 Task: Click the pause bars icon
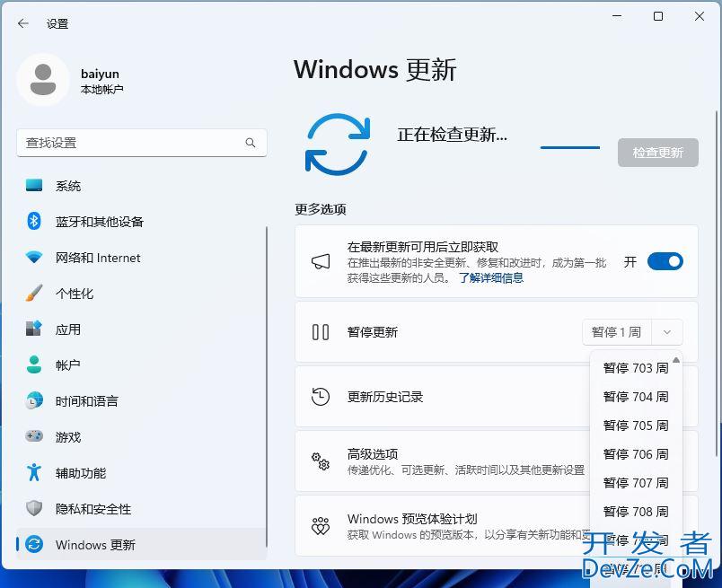tap(321, 332)
